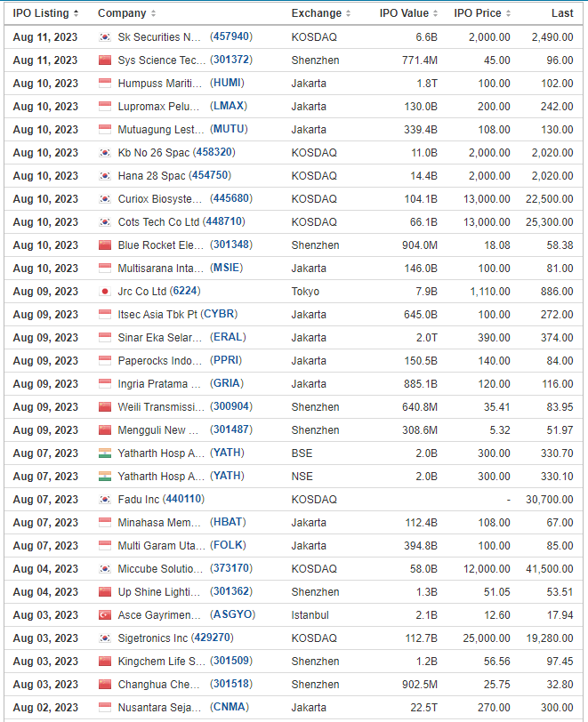Click the Last column header
This screenshot has width=588, height=722.
tap(562, 13)
